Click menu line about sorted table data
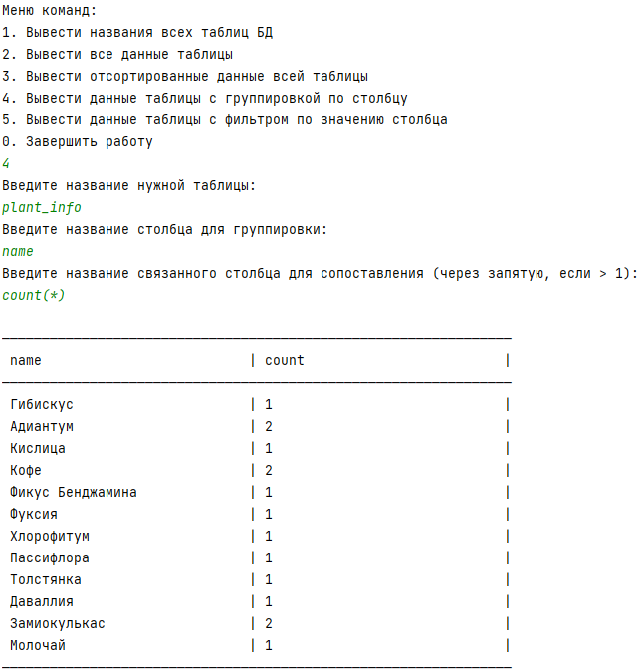Viewport: 644px width, 669px height. pyautogui.click(x=185, y=77)
